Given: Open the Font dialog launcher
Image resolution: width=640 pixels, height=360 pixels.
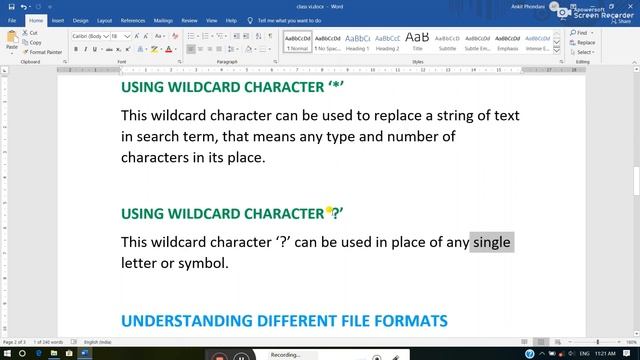Looking at the screenshot, I should pos(180,62).
